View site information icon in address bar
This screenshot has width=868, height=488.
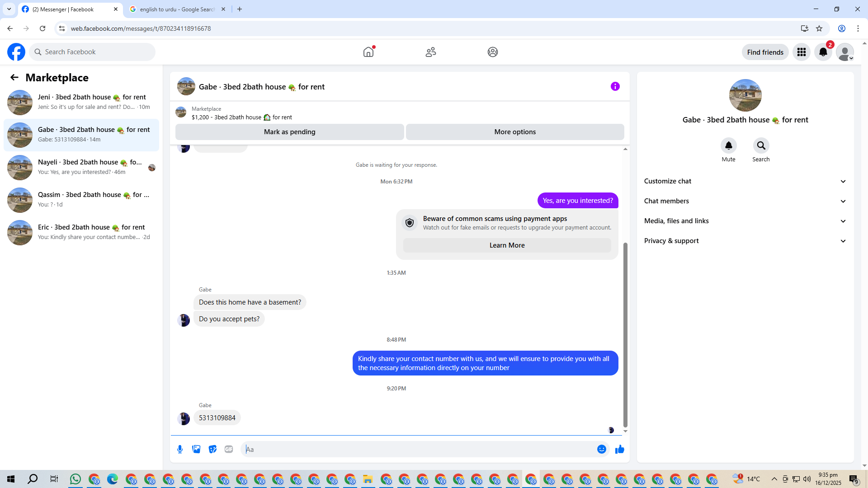(62, 28)
